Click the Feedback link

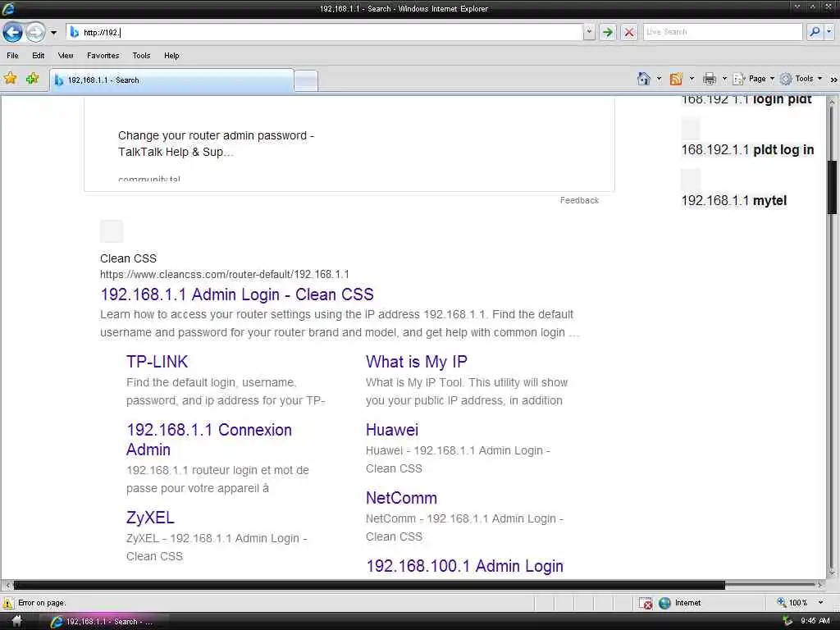579,200
